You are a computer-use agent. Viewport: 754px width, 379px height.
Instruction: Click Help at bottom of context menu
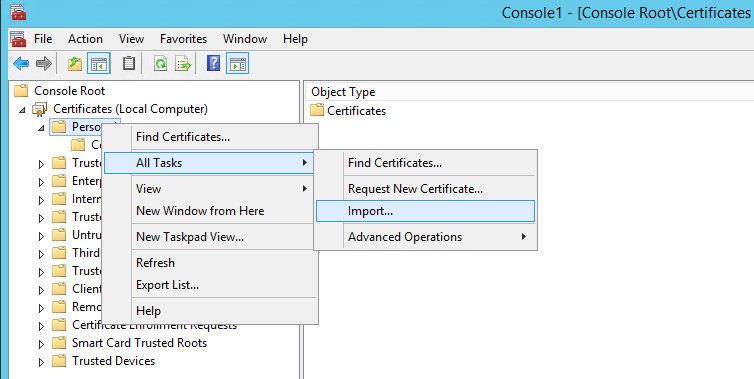[210, 311]
